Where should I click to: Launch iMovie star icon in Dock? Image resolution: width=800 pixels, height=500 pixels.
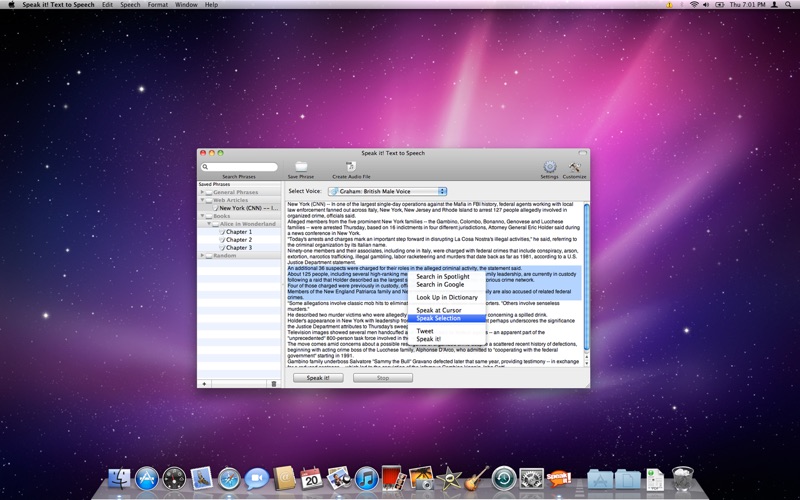click(449, 479)
